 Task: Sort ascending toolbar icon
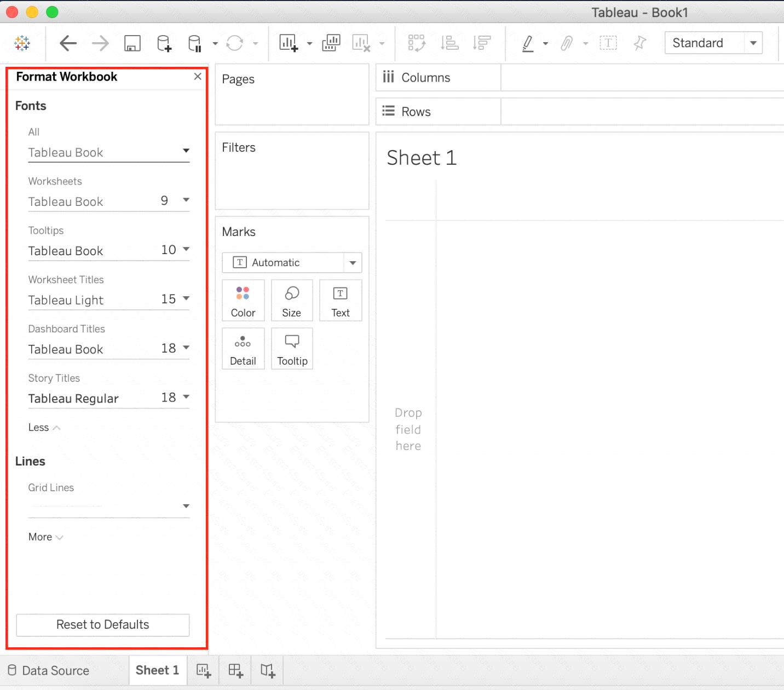pyautogui.click(x=449, y=43)
